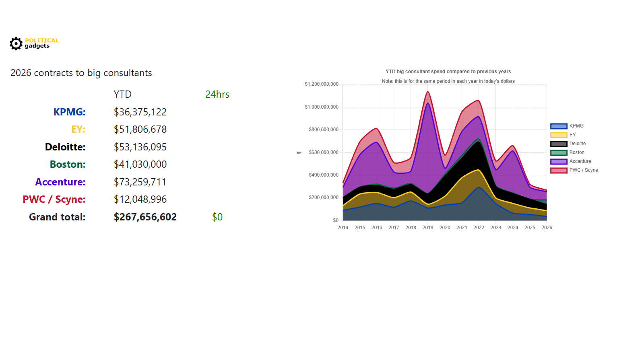Click the 2022 peak of the chart
Screen dimensions: 644x362
(x=479, y=101)
